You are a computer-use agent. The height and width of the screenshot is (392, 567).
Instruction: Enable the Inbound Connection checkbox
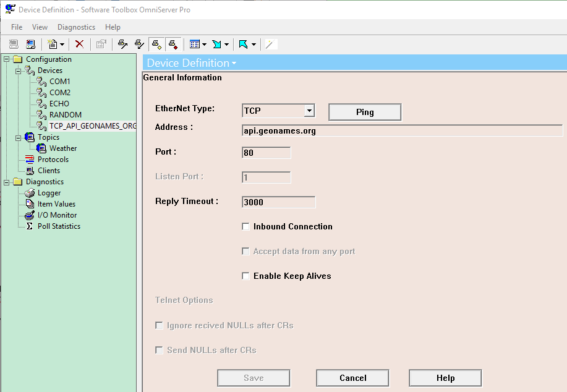[245, 226]
